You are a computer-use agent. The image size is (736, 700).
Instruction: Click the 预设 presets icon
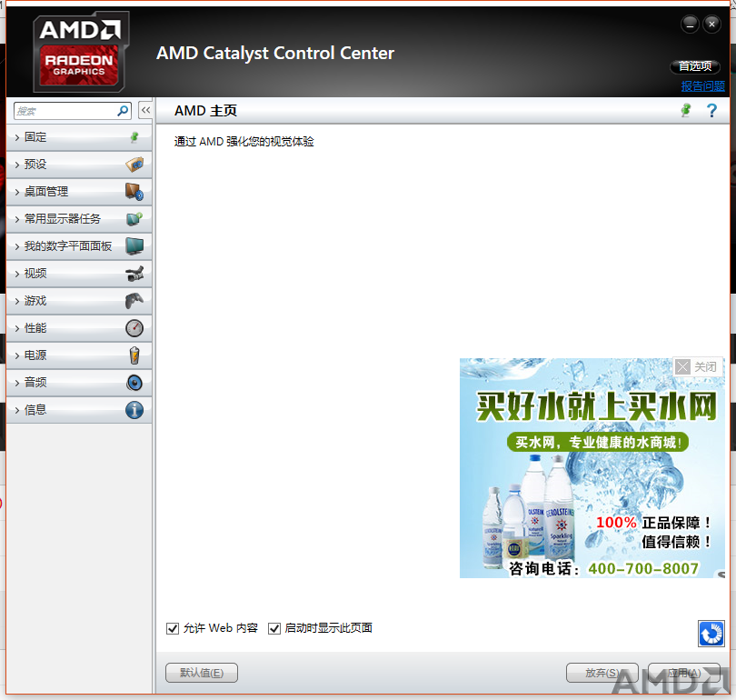[134, 165]
